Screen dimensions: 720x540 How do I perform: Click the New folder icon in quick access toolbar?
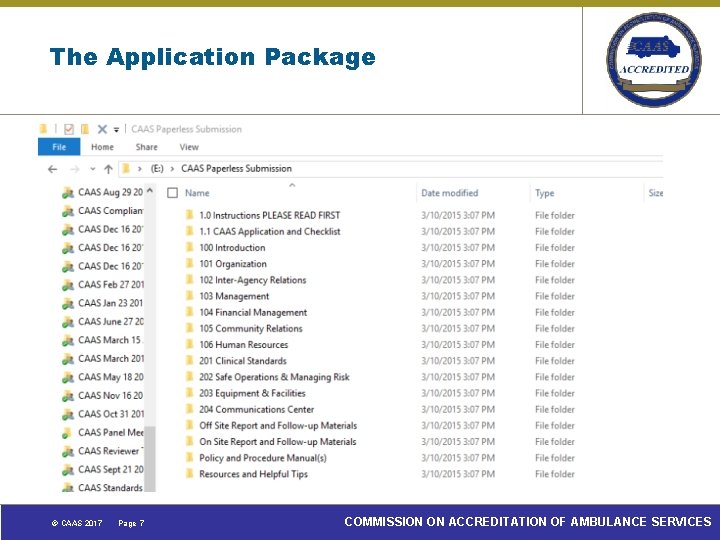(84, 129)
